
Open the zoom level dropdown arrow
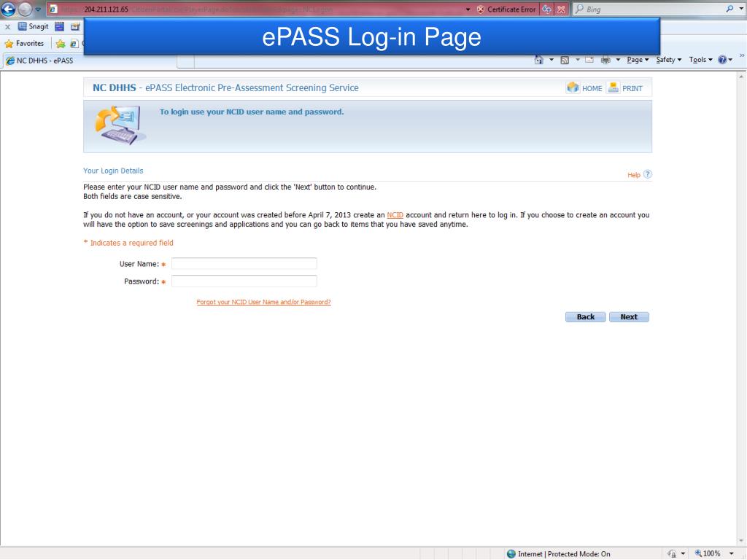(x=731, y=554)
